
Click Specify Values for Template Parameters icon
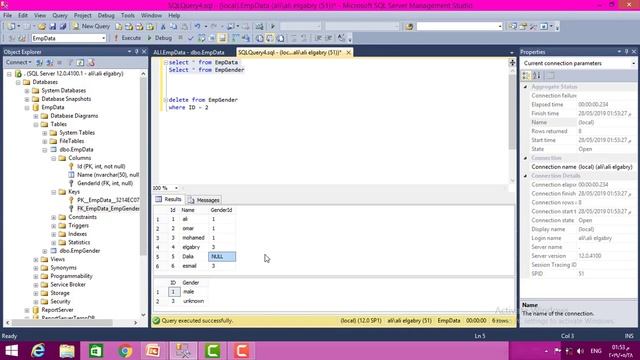(x=341, y=38)
